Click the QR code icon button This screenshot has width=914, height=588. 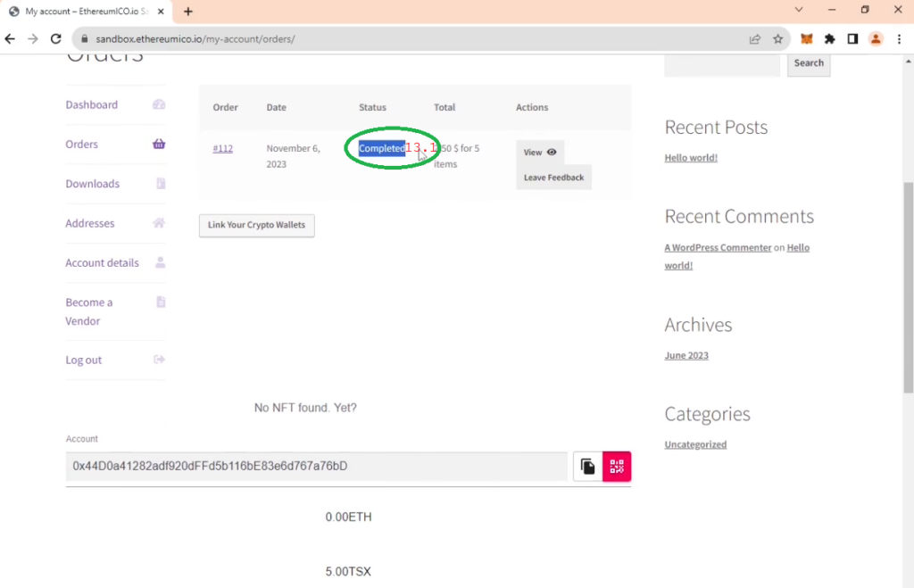pyautogui.click(x=617, y=467)
